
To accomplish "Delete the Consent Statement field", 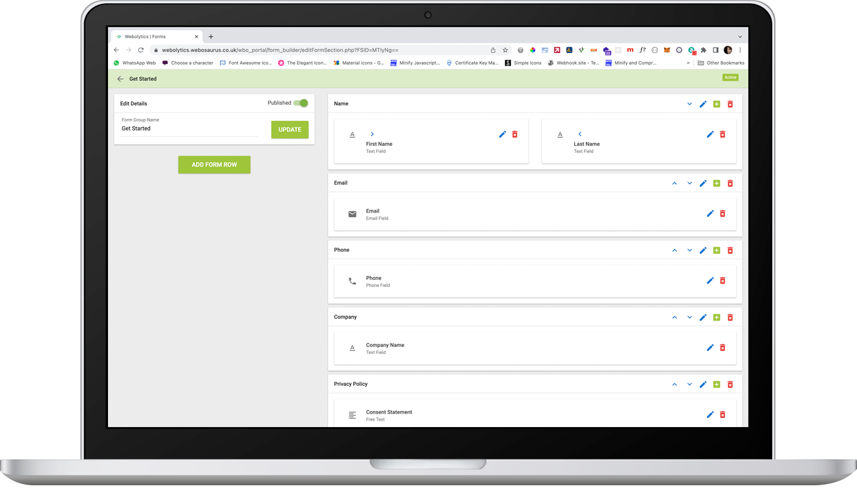I will (x=722, y=415).
